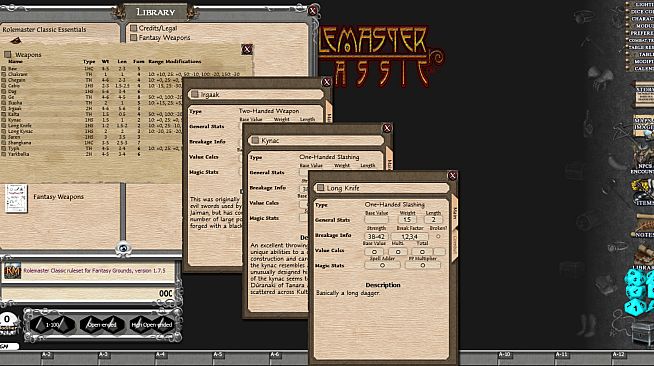Screen dimensions: 654x366
Task: Click the link icon beside Long Knife title
Action: click(x=320, y=188)
